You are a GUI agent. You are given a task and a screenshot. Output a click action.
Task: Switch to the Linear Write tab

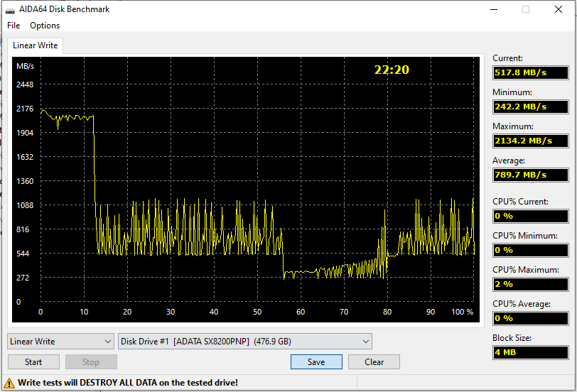coord(36,45)
